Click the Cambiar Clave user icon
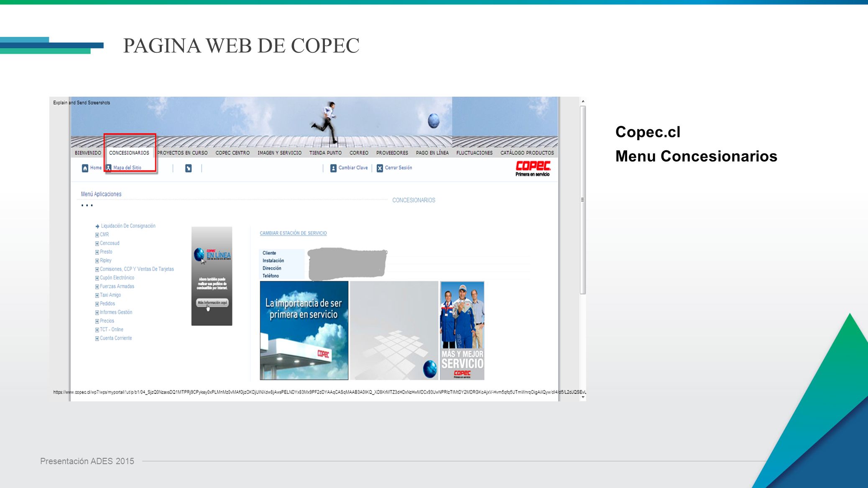The height and width of the screenshot is (488, 868). 333,168
